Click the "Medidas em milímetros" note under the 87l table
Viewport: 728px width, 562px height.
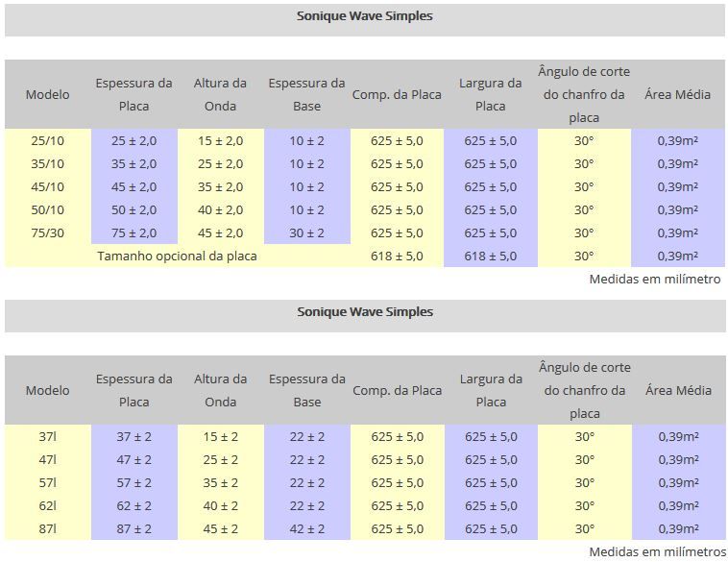[657, 551]
